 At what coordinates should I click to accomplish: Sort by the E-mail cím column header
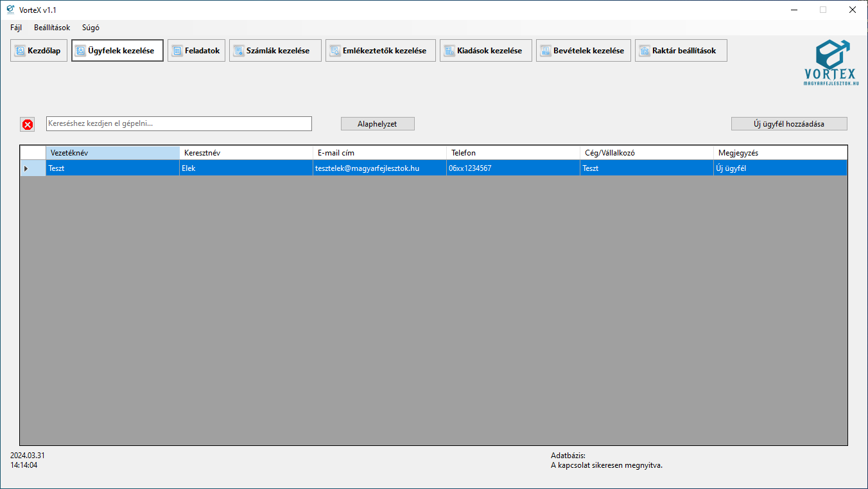(x=379, y=153)
